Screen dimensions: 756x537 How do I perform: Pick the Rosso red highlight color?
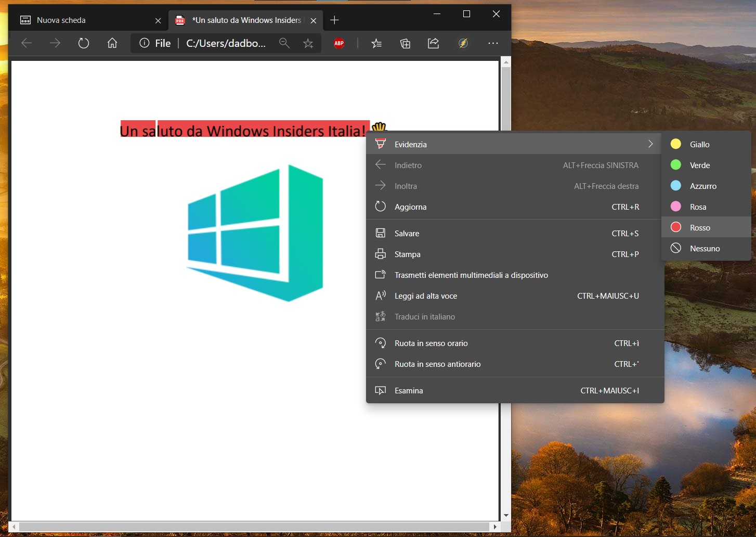point(706,227)
